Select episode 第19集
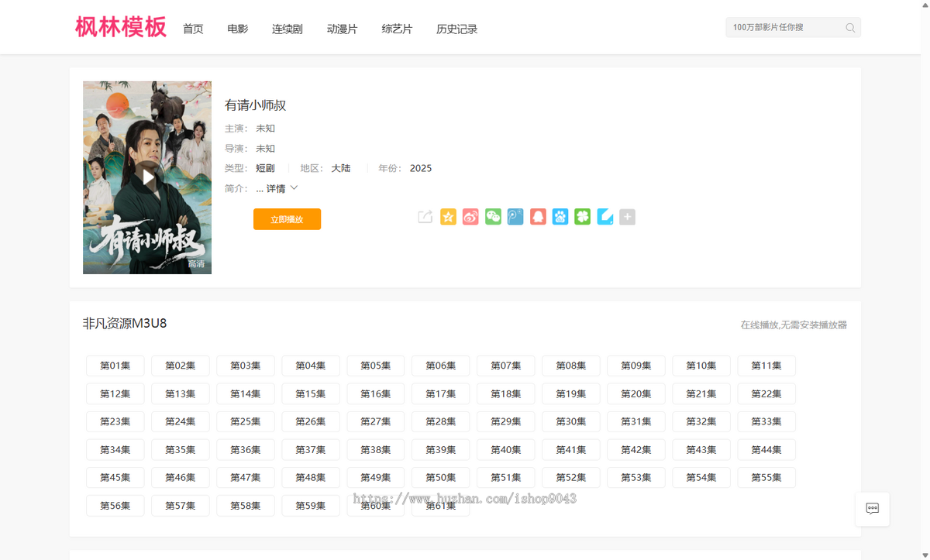Screen dimensions: 930x560 click(571, 393)
